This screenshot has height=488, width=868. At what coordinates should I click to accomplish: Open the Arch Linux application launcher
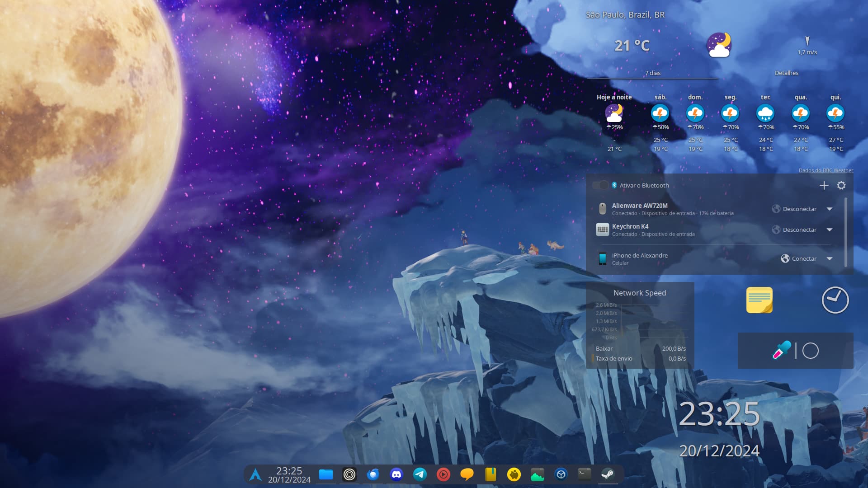pyautogui.click(x=255, y=474)
